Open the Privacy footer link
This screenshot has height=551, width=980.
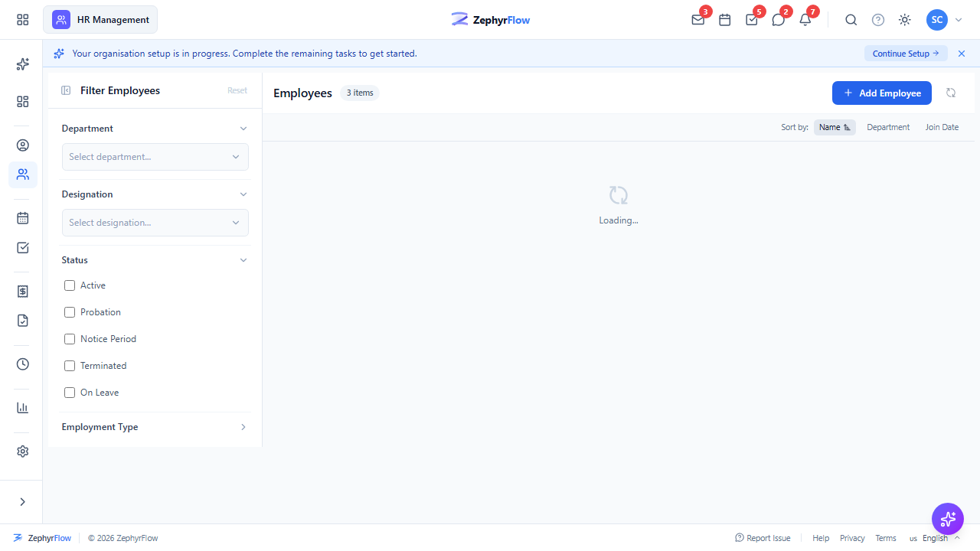pyautogui.click(x=852, y=538)
